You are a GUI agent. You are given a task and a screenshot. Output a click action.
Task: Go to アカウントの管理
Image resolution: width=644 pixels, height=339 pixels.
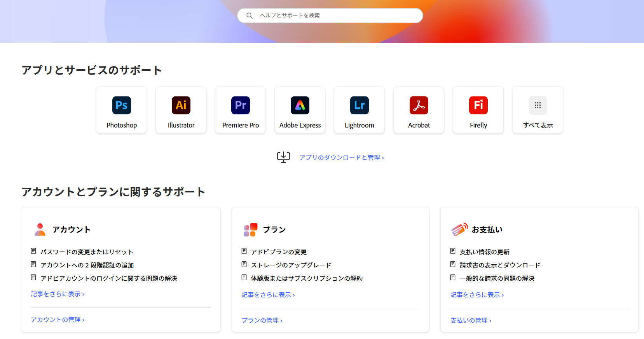58,320
